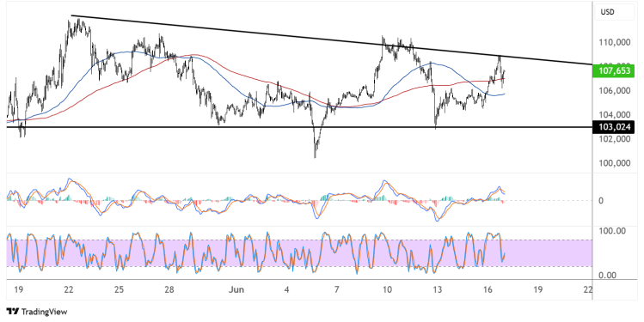
Task: Click the 25 date label on time axis
Action: pos(119,289)
